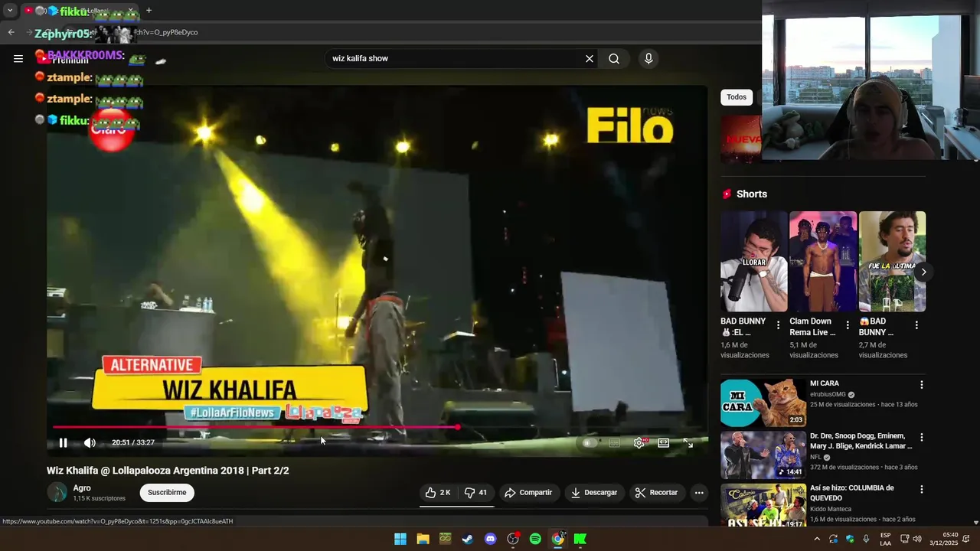Open options for COLUMBIA DE QUEVEDO video
Screen dimensions: 980x551
(922, 489)
